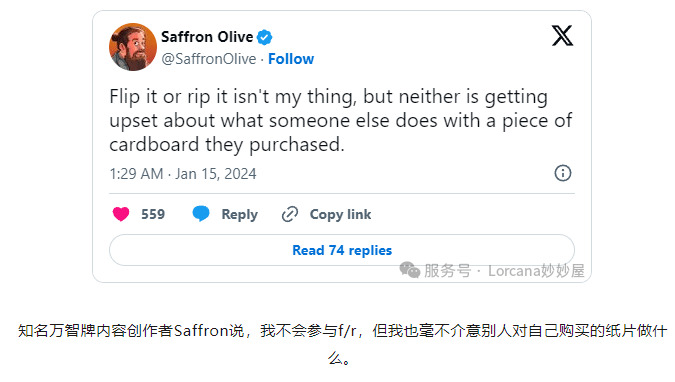Image resolution: width=675 pixels, height=382 pixels.
Task: Open Read 74 replies
Action: tap(342, 250)
